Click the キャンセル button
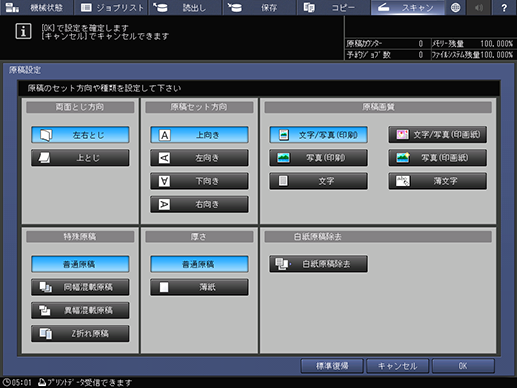The width and height of the screenshot is (517, 388). pos(397,366)
